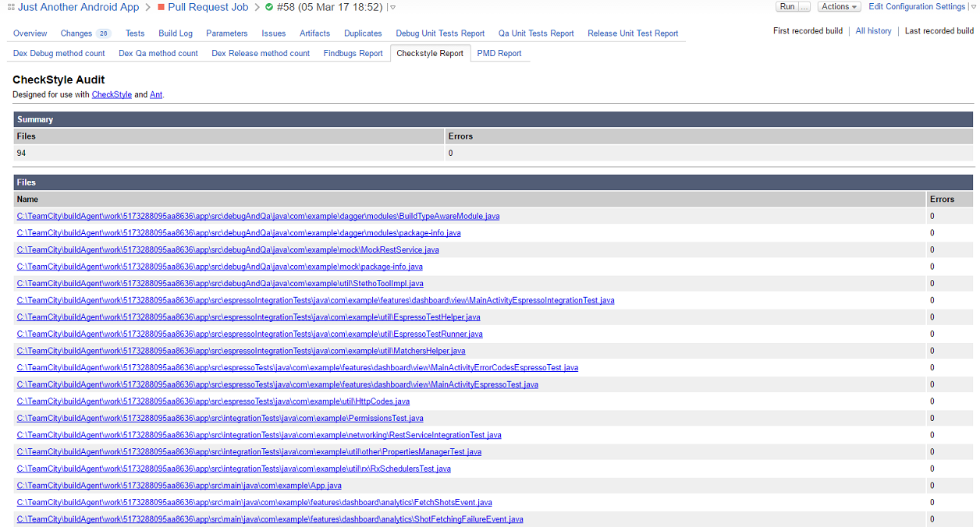980x527 pixels.
Task: Open MockRestService.java file link
Action: point(228,250)
